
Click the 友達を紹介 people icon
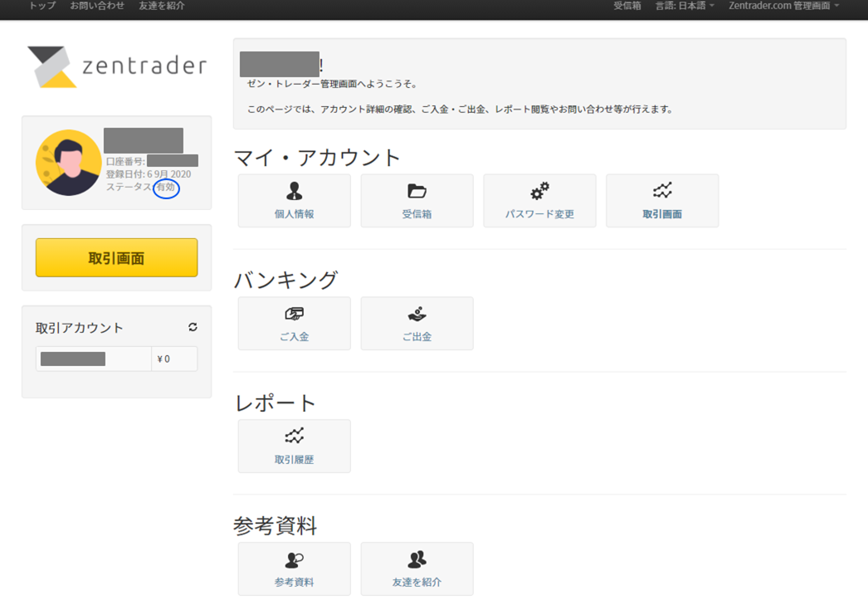[417, 559]
